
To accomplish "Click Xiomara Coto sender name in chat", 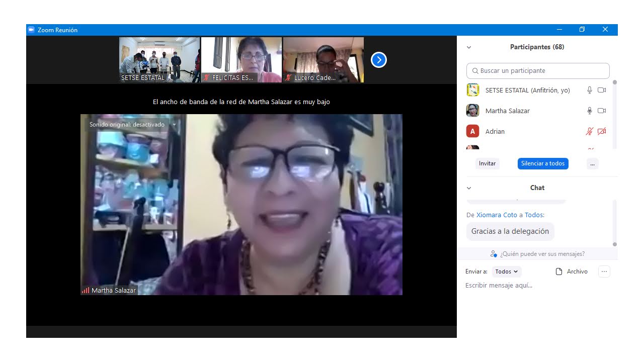I will 497,215.
